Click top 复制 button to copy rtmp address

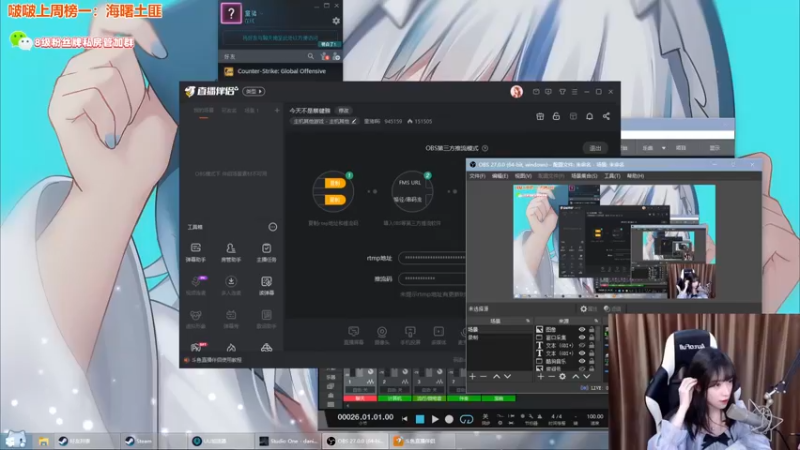click(335, 183)
